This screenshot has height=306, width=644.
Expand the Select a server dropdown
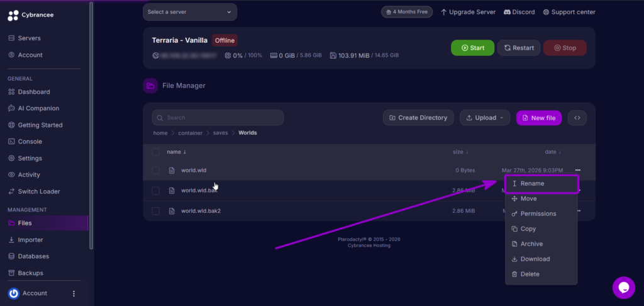coord(190,12)
